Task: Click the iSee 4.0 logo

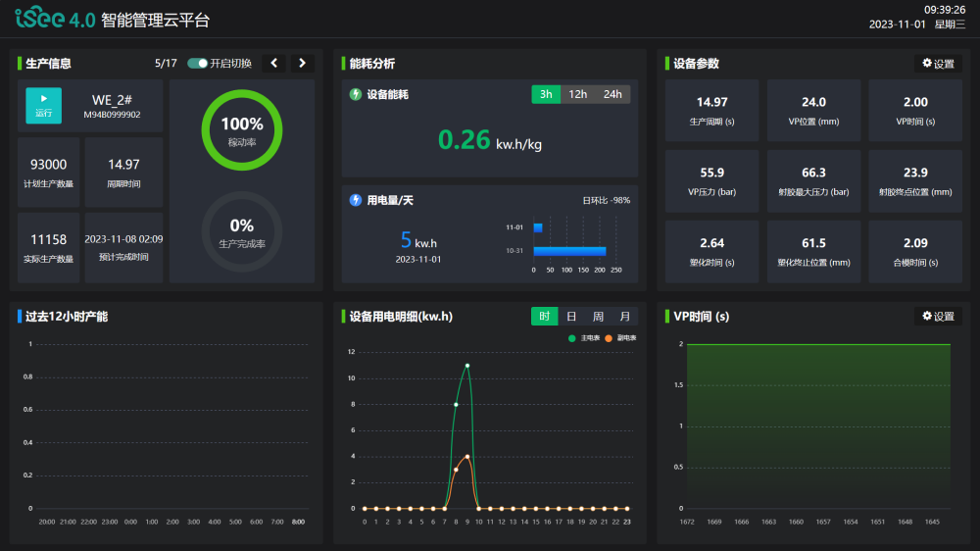Action: coord(55,20)
